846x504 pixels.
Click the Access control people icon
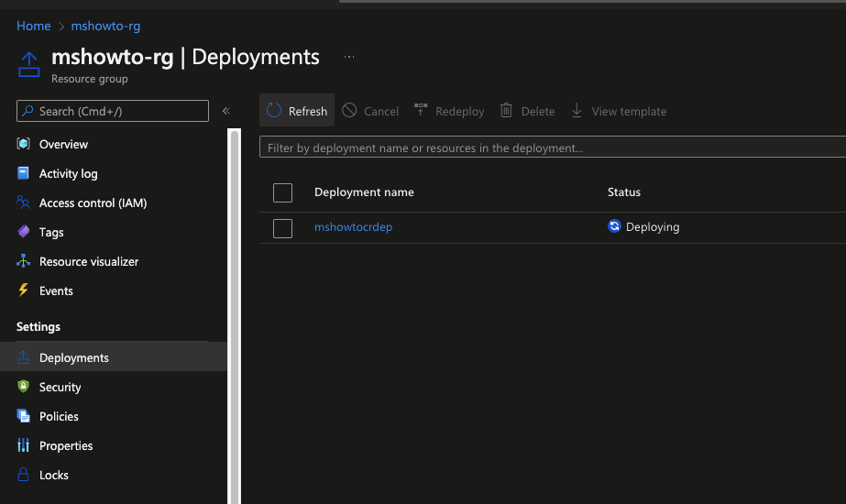tap(23, 203)
